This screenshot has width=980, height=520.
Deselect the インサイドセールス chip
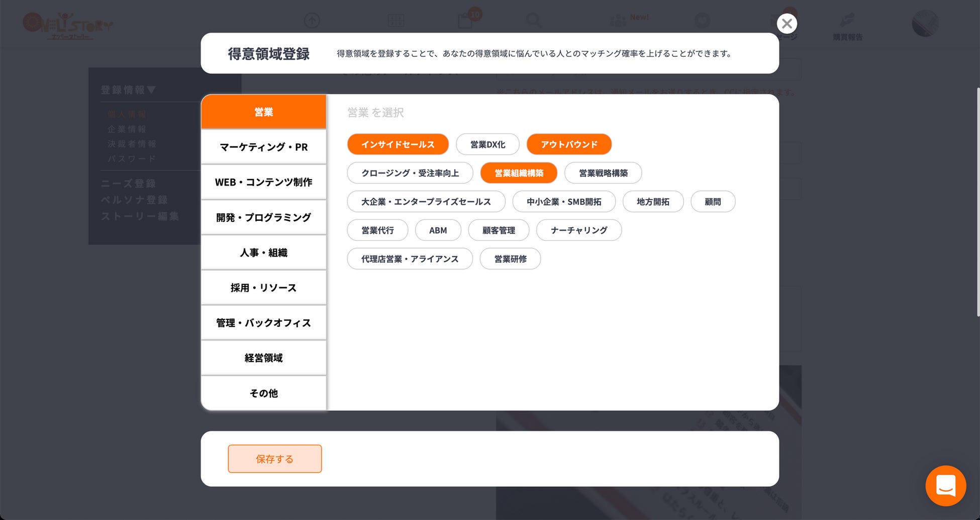point(398,144)
